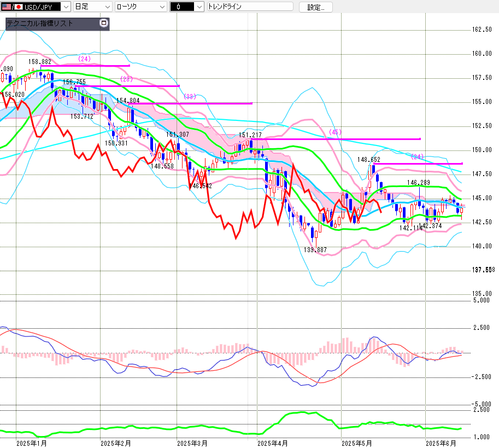Open the USD/JPY currency pair dropdown
Screen dimensions: 499x448
[66, 7]
